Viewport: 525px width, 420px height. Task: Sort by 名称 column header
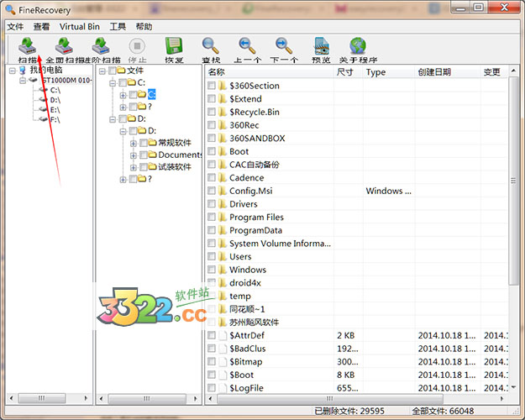(x=269, y=72)
